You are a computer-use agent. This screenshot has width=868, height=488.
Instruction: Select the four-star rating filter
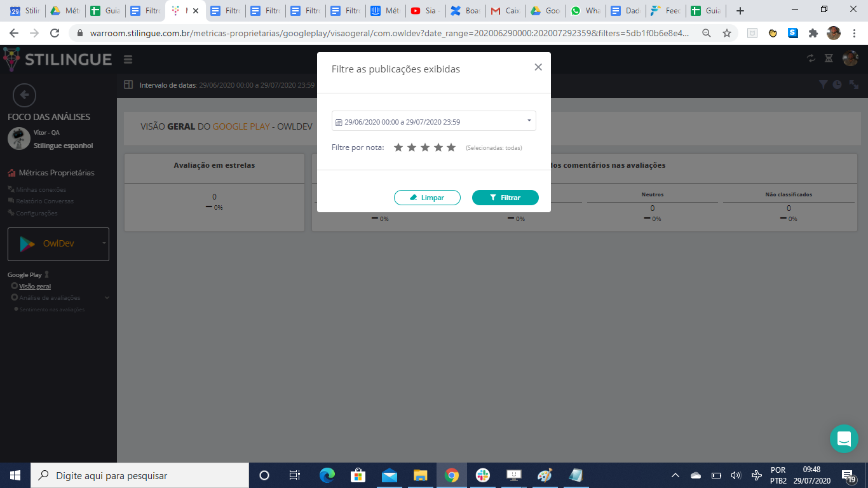pos(438,147)
